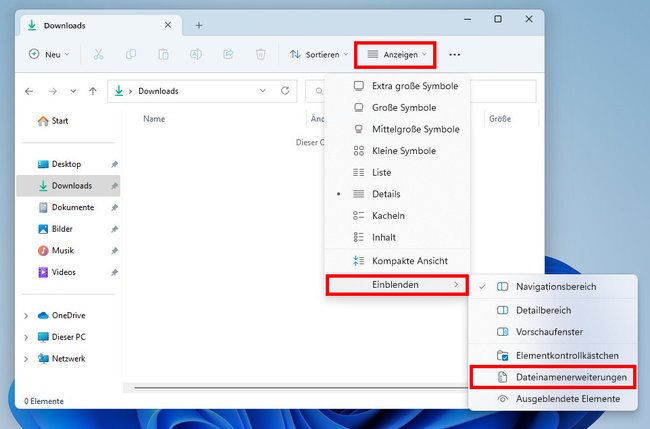Toggle Navigationsbereich visibility

(x=553, y=287)
